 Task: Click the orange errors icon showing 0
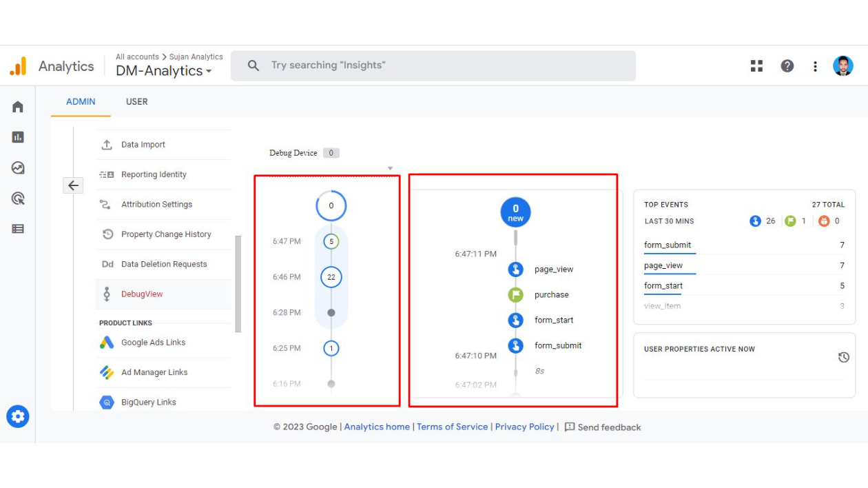click(824, 221)
